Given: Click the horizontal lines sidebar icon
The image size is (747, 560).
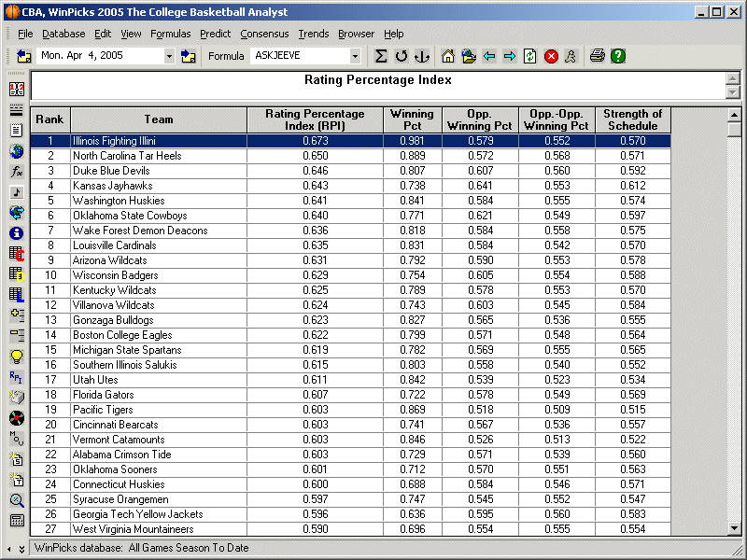Looking at the screenshot, I should click(x=17, y=110).
